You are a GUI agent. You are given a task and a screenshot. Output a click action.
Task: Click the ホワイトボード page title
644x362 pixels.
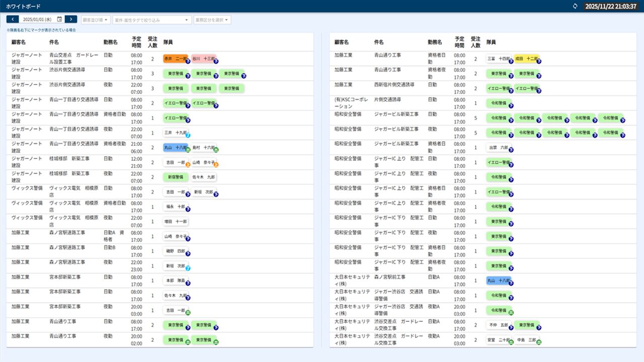pos(23,6)
